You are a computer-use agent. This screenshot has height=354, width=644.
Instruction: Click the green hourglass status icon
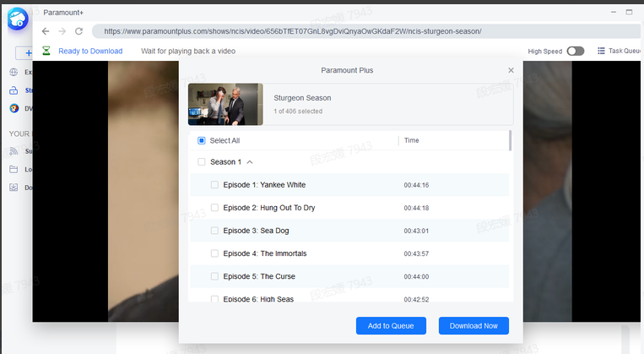46,51
